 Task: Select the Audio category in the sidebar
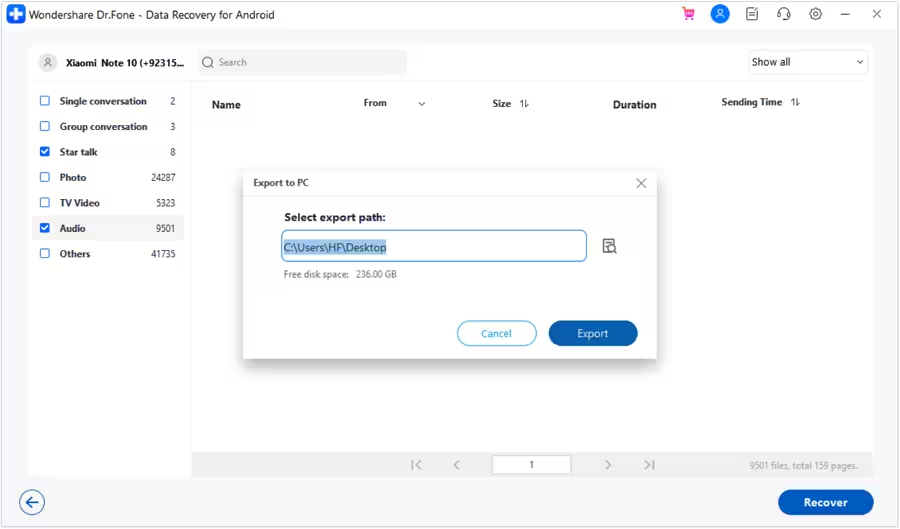tap(72, 228)
